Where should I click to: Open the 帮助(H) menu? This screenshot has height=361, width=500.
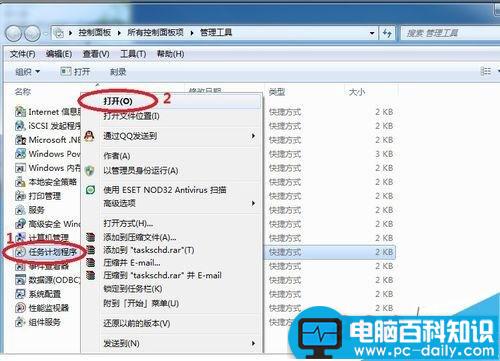pyautogui.click(x=170, y=54)
